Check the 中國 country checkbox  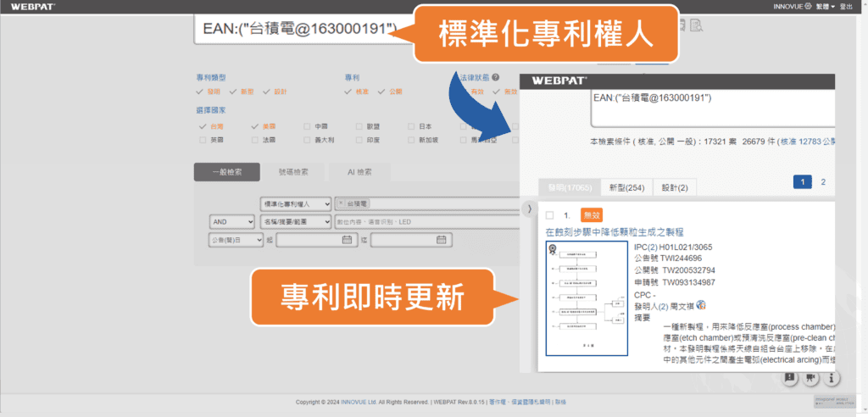(307, 126)
